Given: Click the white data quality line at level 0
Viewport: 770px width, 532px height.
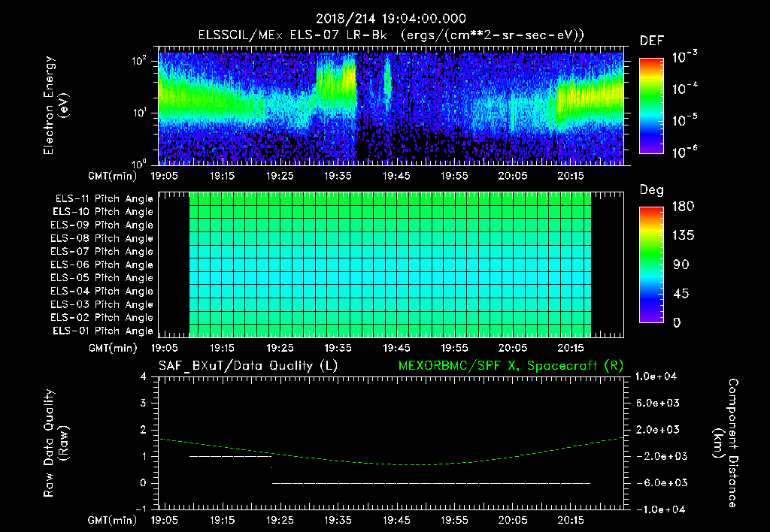Looking at the screenshot, I should (431, 483).
